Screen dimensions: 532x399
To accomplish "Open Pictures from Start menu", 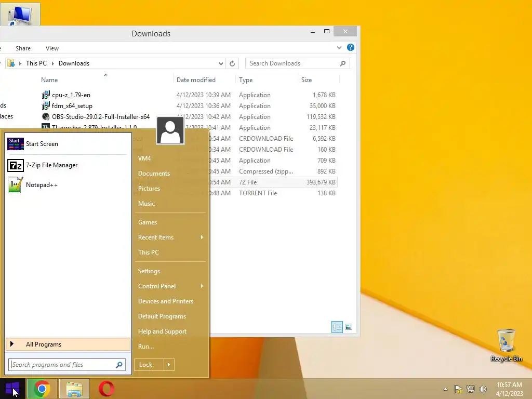I will click(149, 188).
